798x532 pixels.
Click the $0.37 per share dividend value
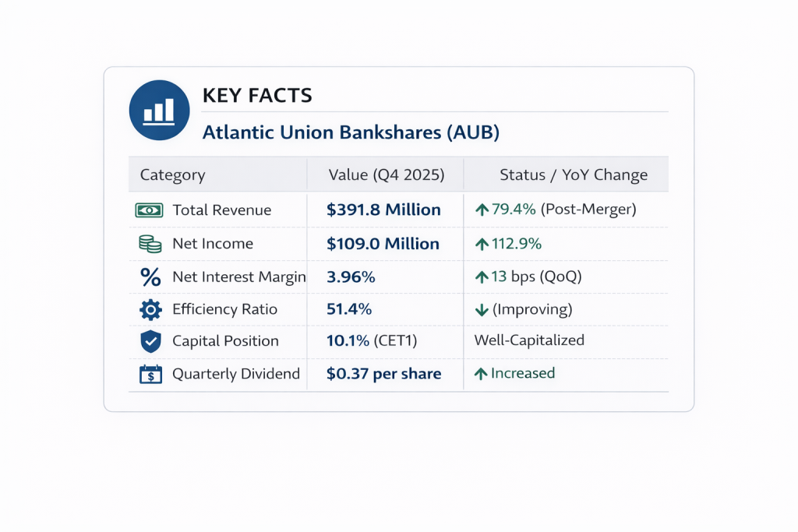[383, 374]
